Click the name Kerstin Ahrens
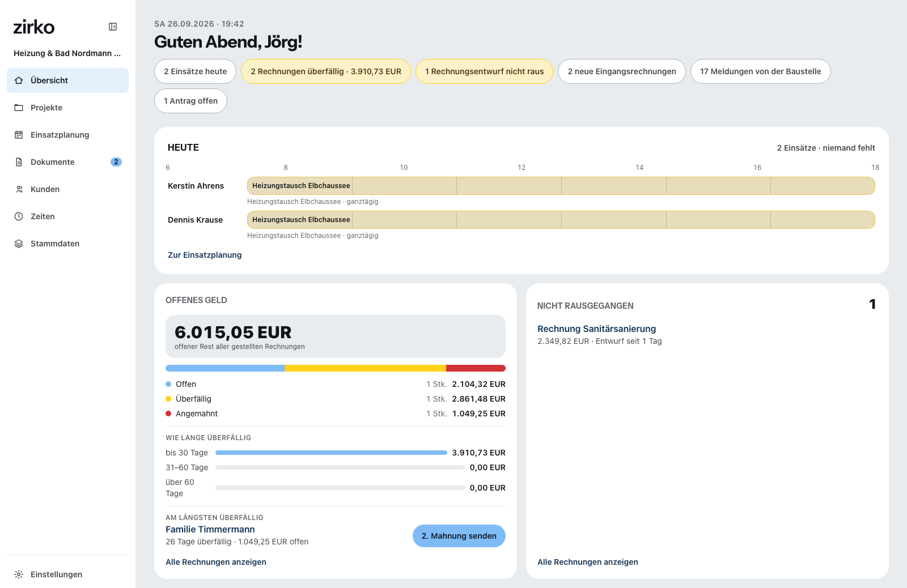Image resolution: width=907 pixels, height=588 pixels. [196, 186]
